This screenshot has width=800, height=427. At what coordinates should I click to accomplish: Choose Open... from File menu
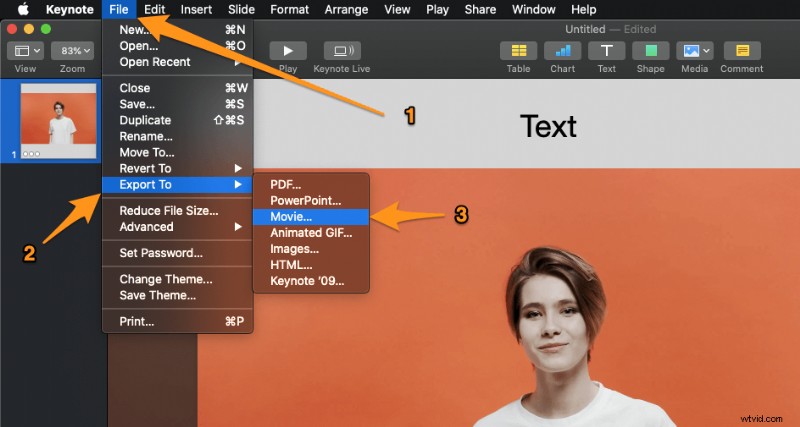point(178,46)
